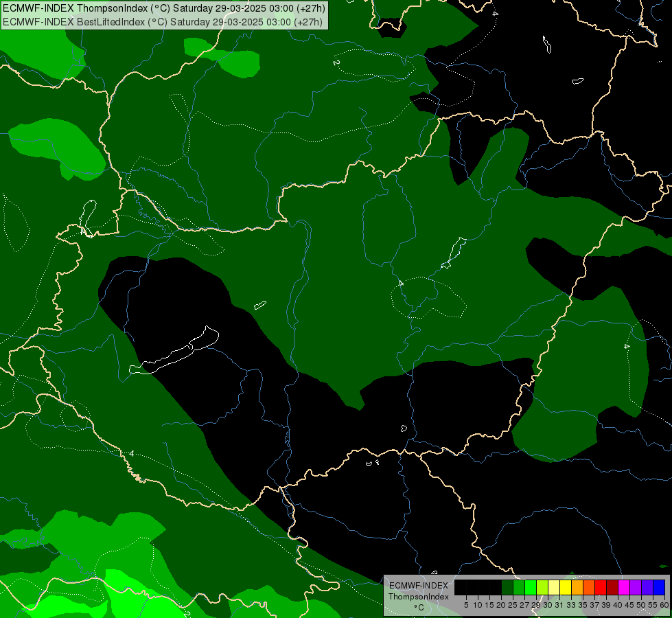
Task: Select the yellow-green 29–30 legend swatch
Action: [542, 587]
